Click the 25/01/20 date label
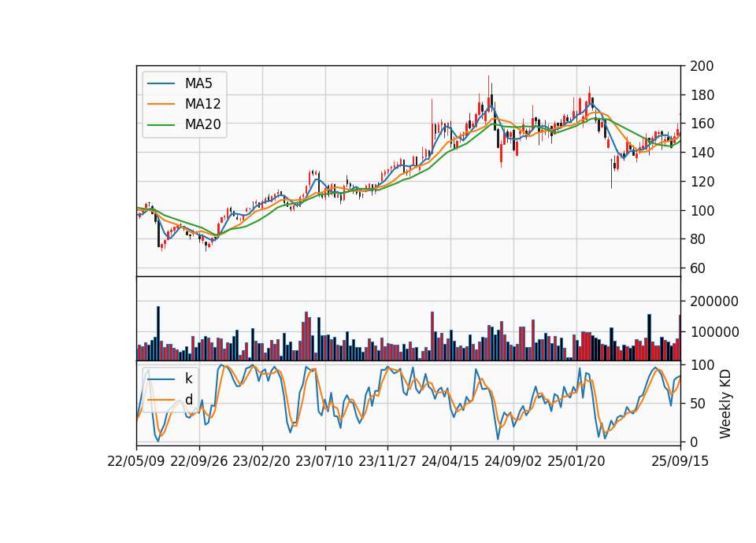Viewport: 756px width, 543px height. pyautogui.click(x=576, y=461)
